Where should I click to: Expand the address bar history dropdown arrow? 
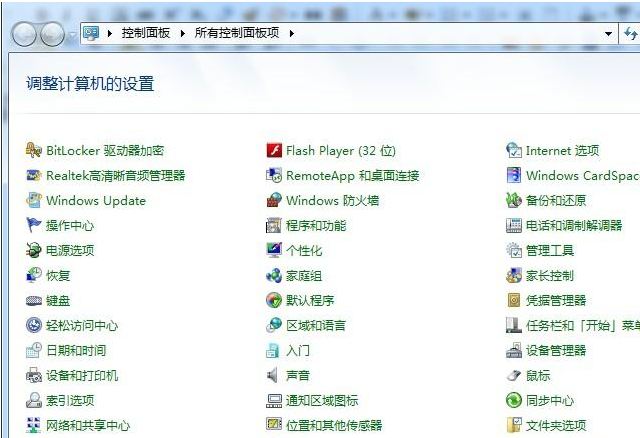tap(608, 33)
